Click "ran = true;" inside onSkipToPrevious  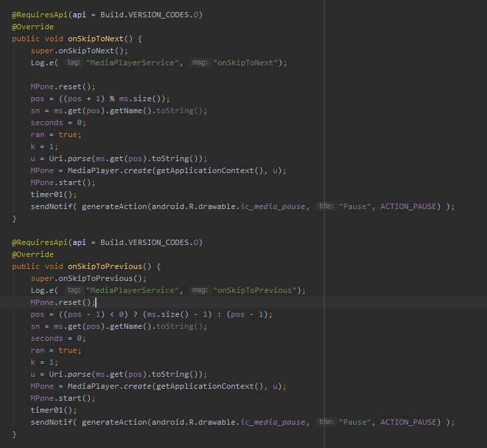click(56, 350)
